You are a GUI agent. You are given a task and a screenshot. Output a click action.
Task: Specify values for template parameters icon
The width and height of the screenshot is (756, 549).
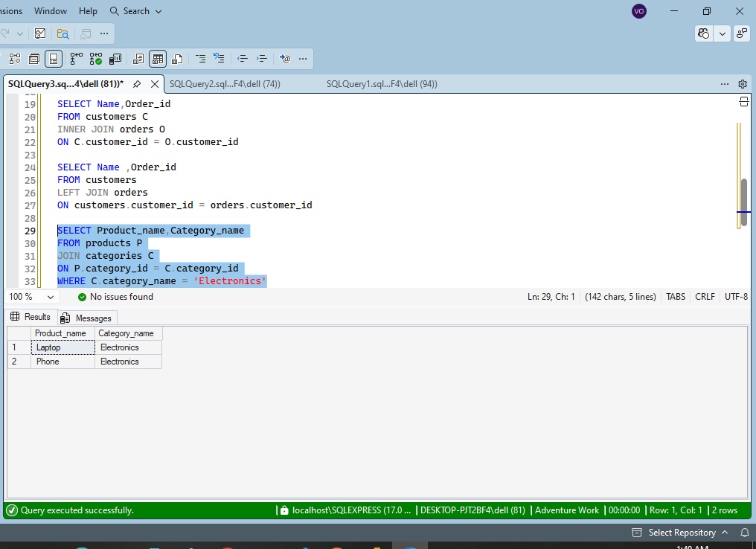coord(285,59)
